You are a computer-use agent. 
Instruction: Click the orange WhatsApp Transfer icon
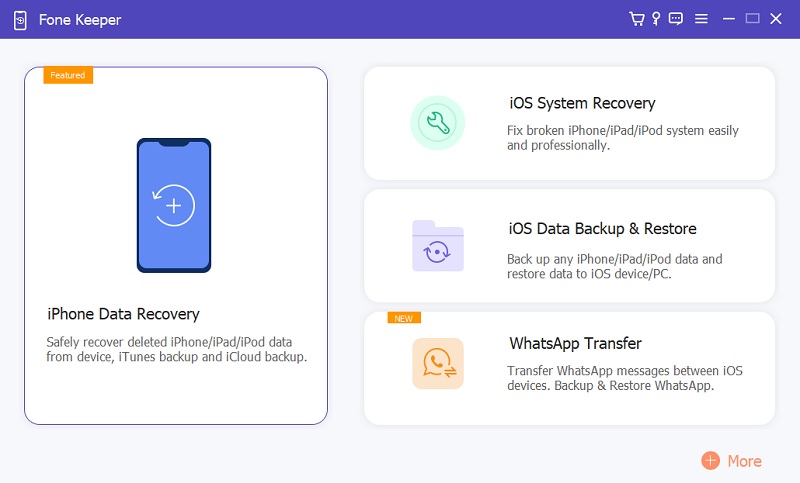tap(437, 364)
